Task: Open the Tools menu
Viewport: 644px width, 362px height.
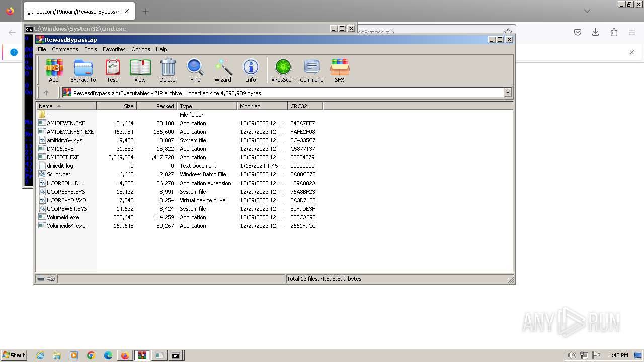Action: (x=91, y=49)
